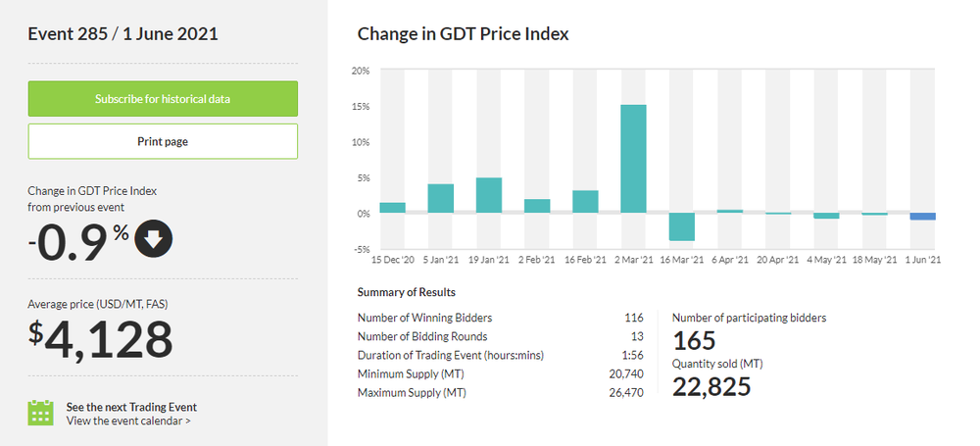Screen dimensions: 980x446
Task: Follow the View the event calendar link
Action: coord(128,421)
